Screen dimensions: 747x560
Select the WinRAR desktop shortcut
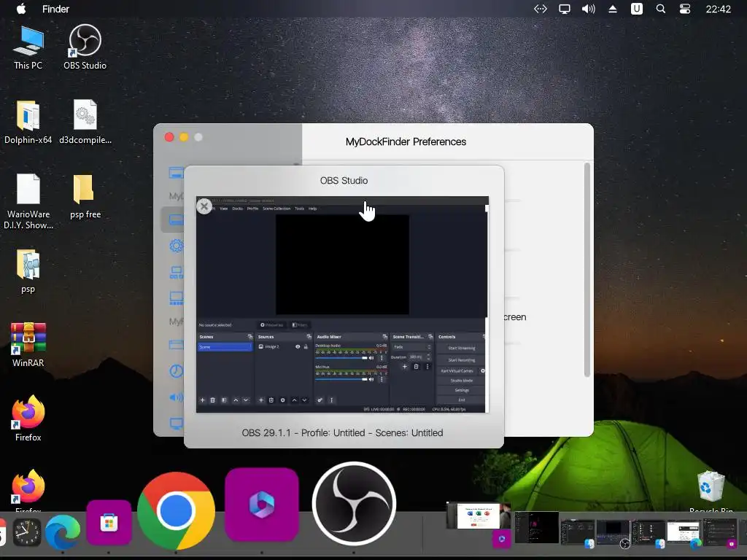point(28,345)
